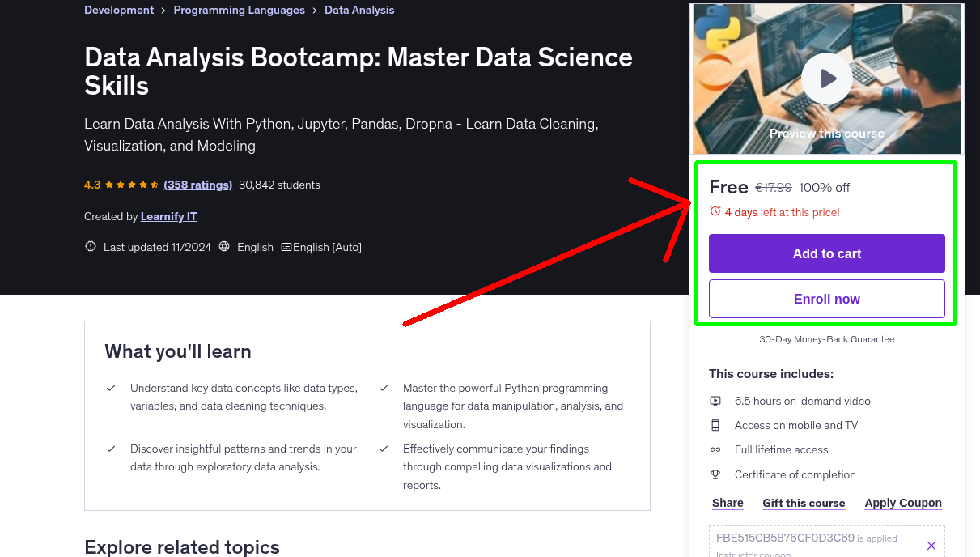980x557 pixels.
Task: Click the play button to preview this course
Action: point(826,78)
